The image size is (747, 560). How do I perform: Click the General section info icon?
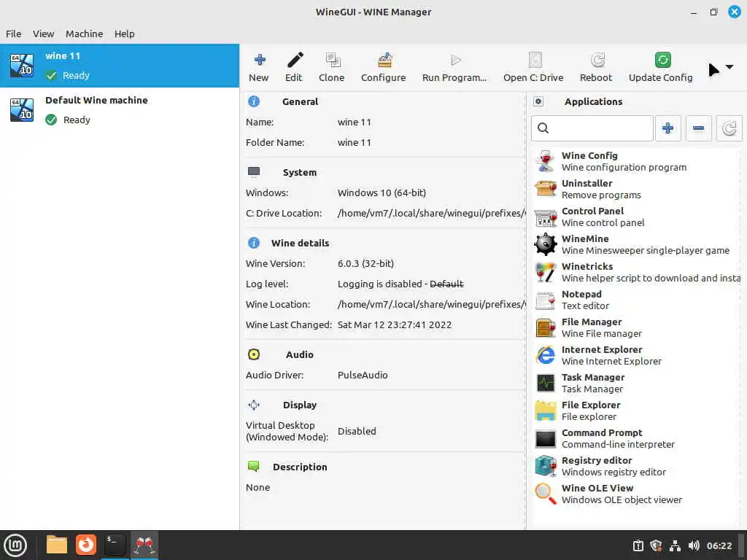coord(254,101)
